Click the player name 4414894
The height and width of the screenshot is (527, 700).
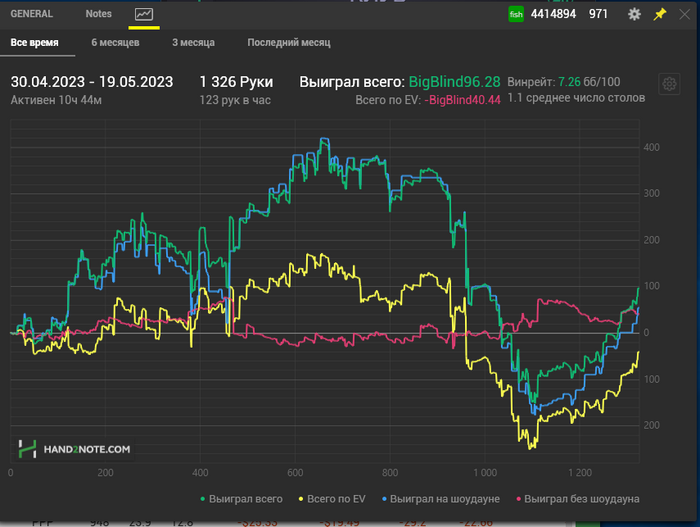pos(553,14)
